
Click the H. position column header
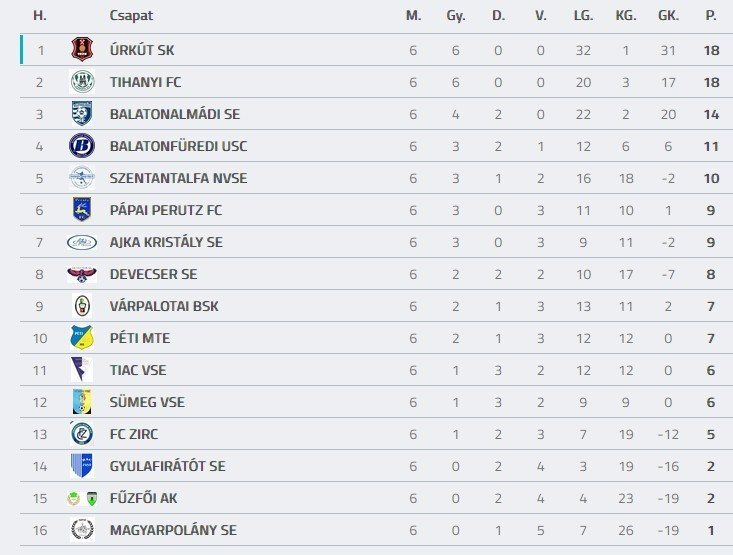tap(40, 16)
